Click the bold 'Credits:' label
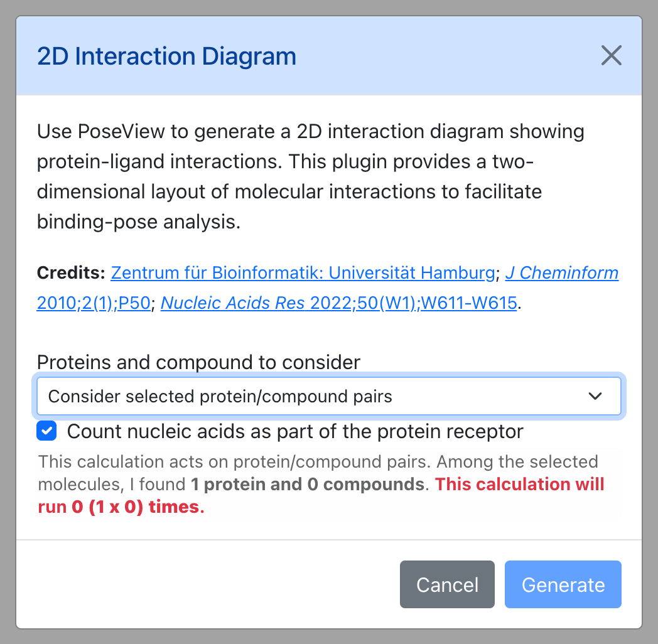Screen dimensions: 658x644 (71, 272)
